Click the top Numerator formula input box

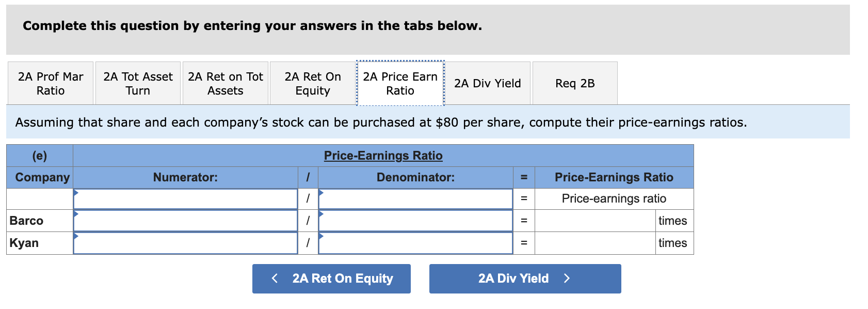pyautogui.click(x=187, y=198)
